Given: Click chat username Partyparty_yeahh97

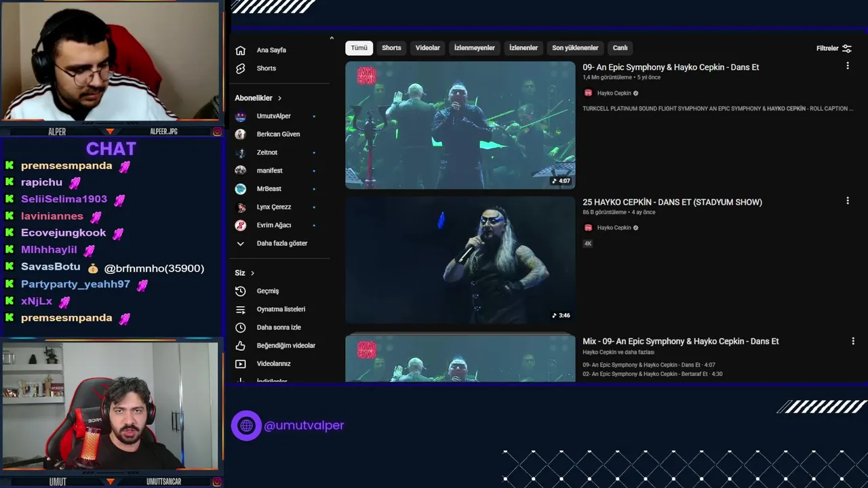Looking at the screenshot, I should [x=75, y=284].
